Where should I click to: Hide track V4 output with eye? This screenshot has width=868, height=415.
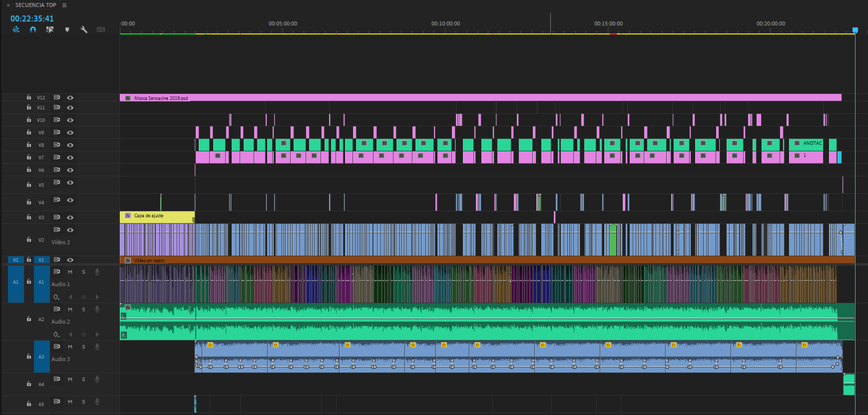(x=71, y=200)
